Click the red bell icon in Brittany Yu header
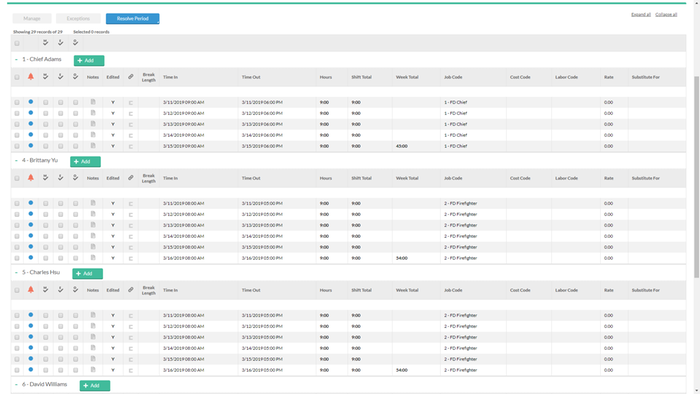This screenshot has width=700, height=394. (x=31, y=178)
